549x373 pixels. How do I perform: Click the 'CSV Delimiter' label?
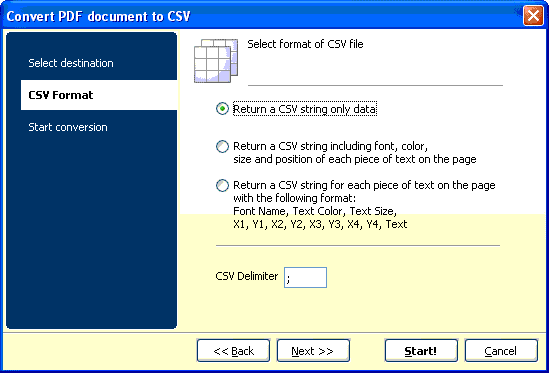[246, 276]
